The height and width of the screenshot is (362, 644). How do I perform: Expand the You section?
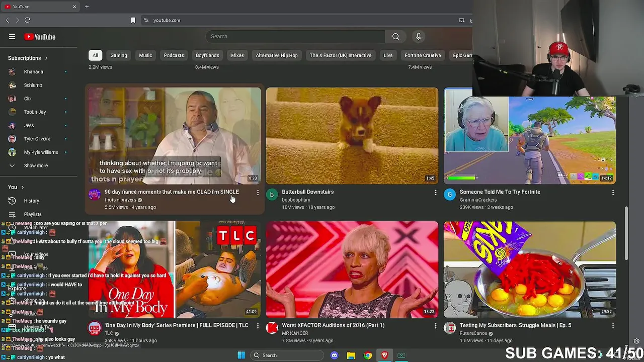(16, 187)
